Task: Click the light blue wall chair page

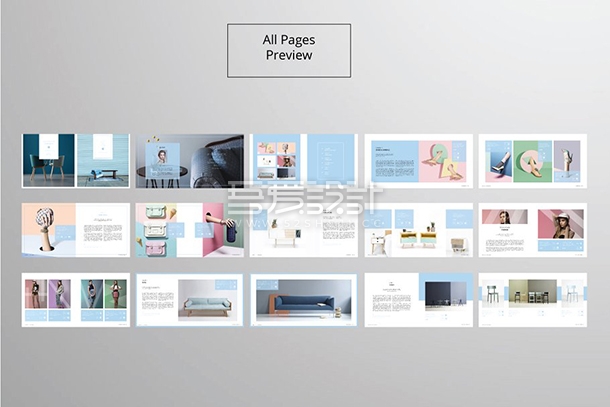Action: 104,160
